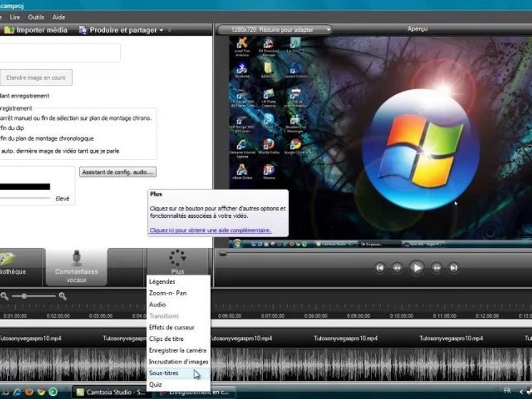The image size is (532, 399).
Task: Select the Commentaires vocaux tab
Action: click(76, 267)
